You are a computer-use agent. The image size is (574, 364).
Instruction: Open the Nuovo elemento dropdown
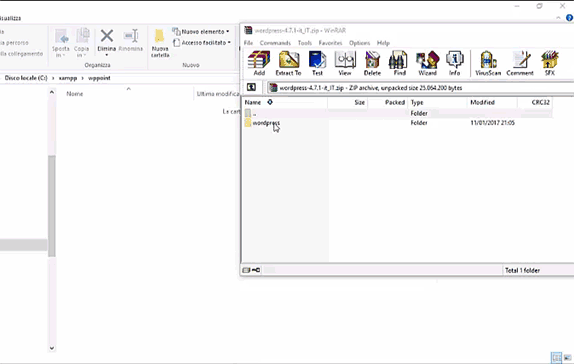coord(201,31)
